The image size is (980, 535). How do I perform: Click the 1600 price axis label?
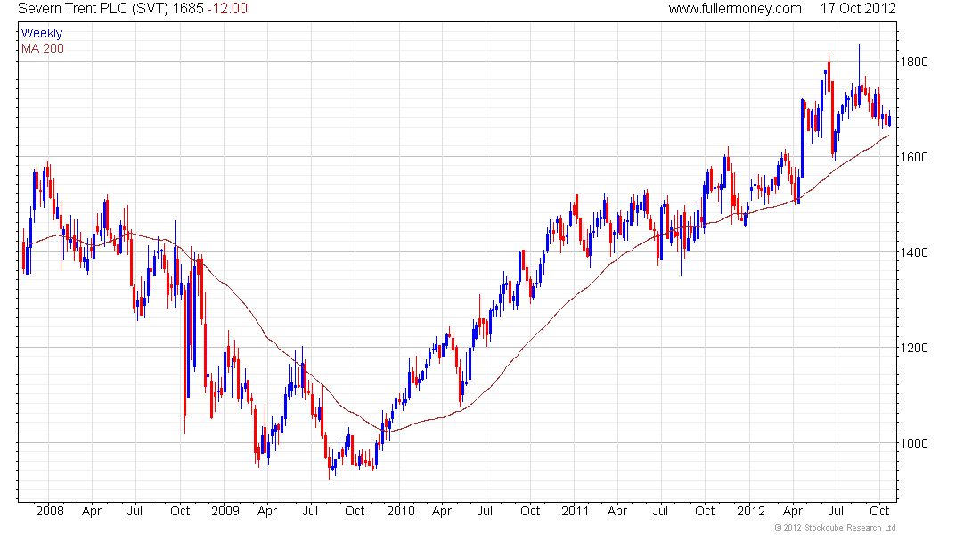pyautogui.click(x=914, y=157)
